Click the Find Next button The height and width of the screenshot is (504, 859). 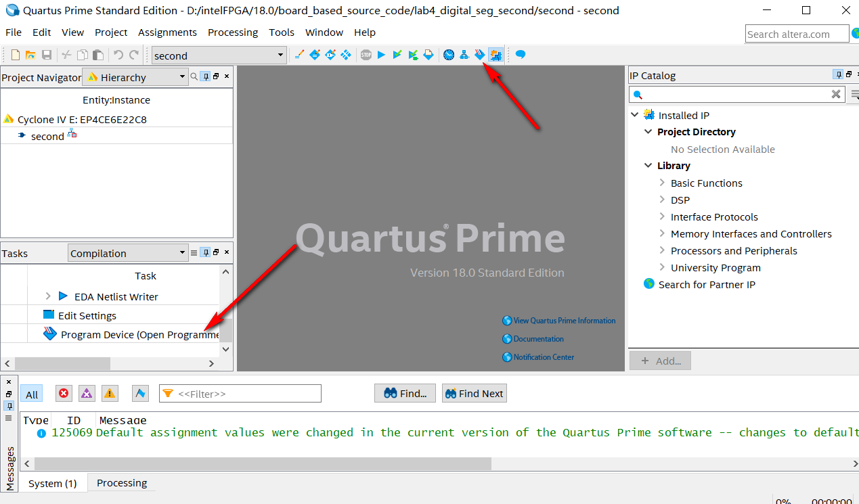[474, 393]
